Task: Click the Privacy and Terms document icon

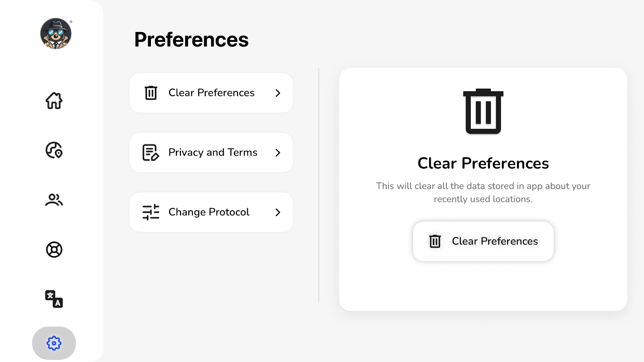Action: [151, 152]
